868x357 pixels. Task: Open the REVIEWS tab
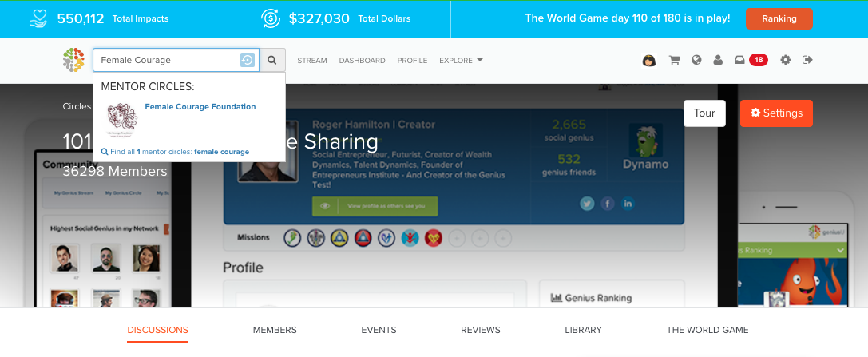coord(481,330)
